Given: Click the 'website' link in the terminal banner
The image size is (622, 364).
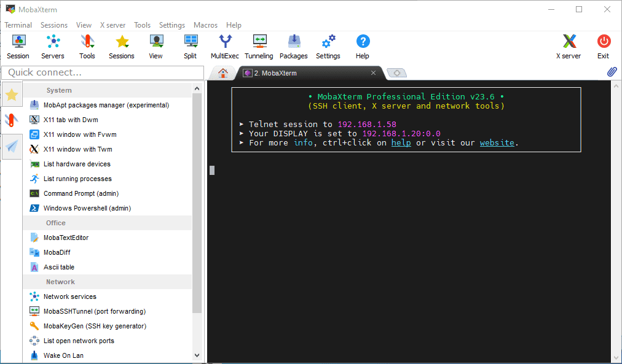Looking at the screenshot, I should tap(497, 142).
